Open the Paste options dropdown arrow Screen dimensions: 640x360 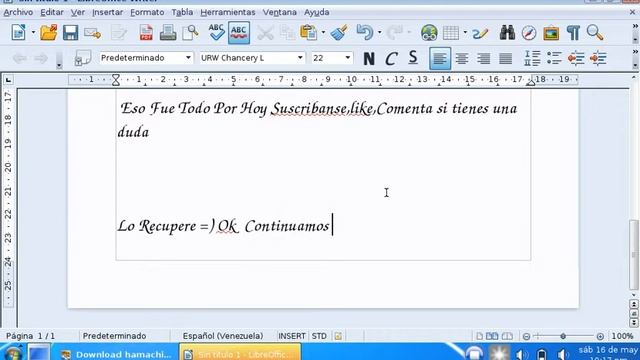(323, 33)
